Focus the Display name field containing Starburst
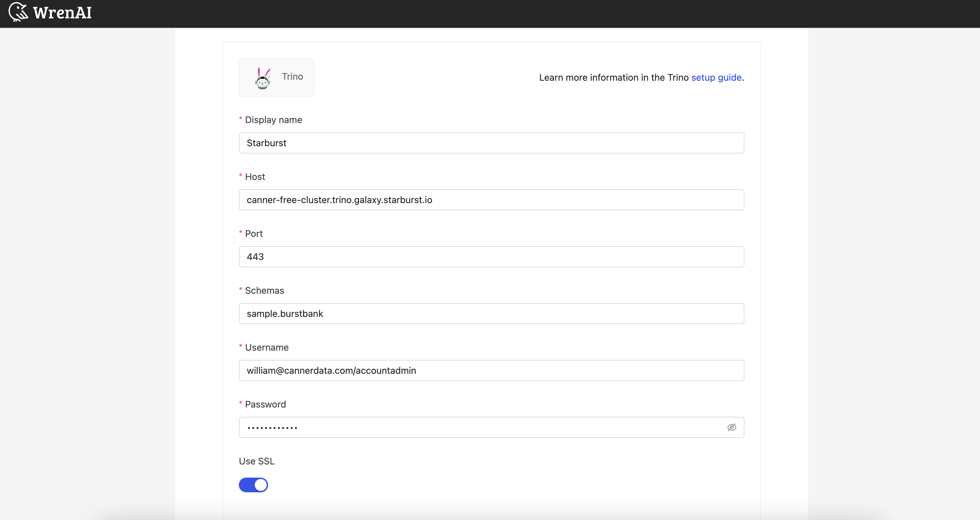980x520 pixels. [x=491, y=143]
